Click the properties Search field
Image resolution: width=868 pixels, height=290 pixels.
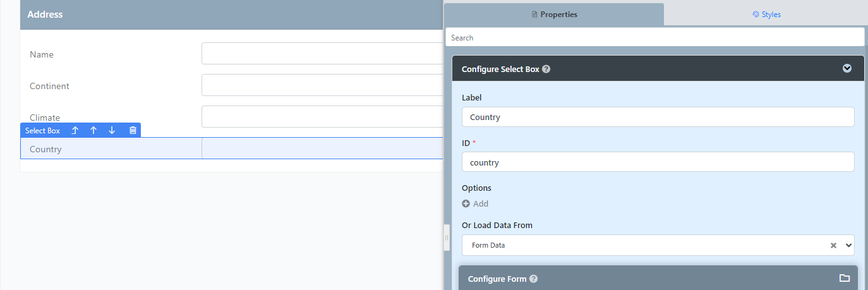[654, 37]
